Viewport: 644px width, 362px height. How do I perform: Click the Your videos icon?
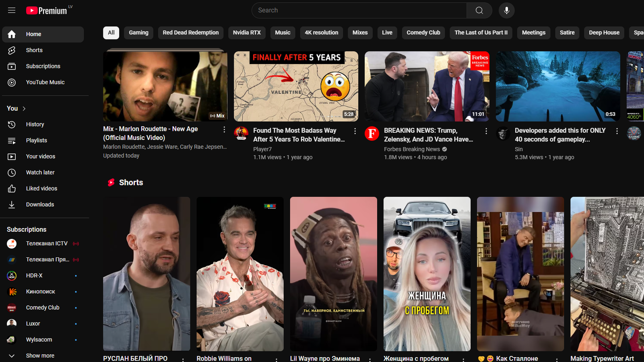pos(12,156)
